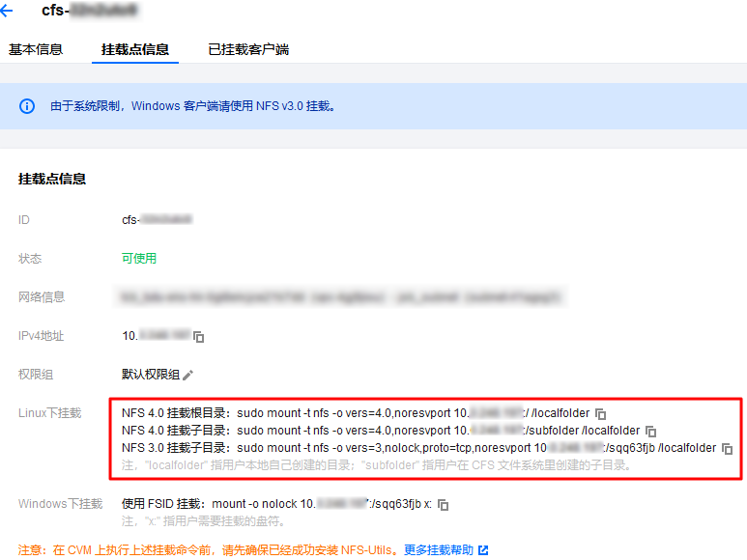
Task: Click the info icon in the blue banner
Action: (x=28, y=106)
